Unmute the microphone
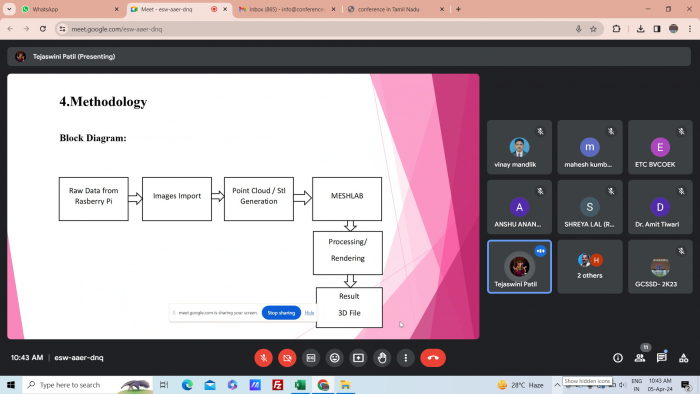The image size is (700, 394). point(263,358)
